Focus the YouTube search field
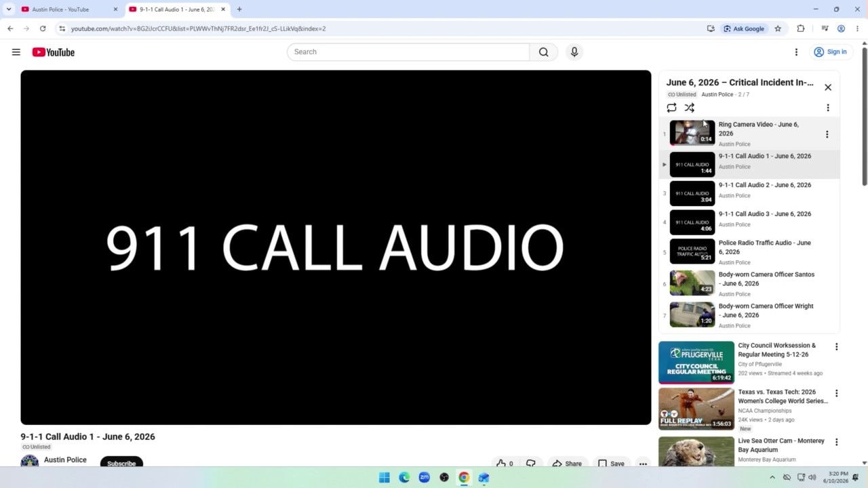Viewport: 868px width, 488px height. click(x=408, y=52)
